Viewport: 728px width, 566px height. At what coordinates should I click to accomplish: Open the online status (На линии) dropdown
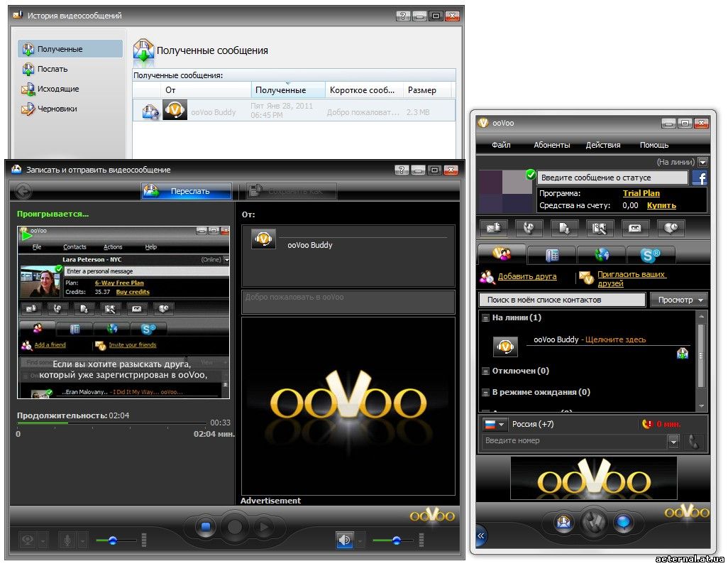click(703, 162)
